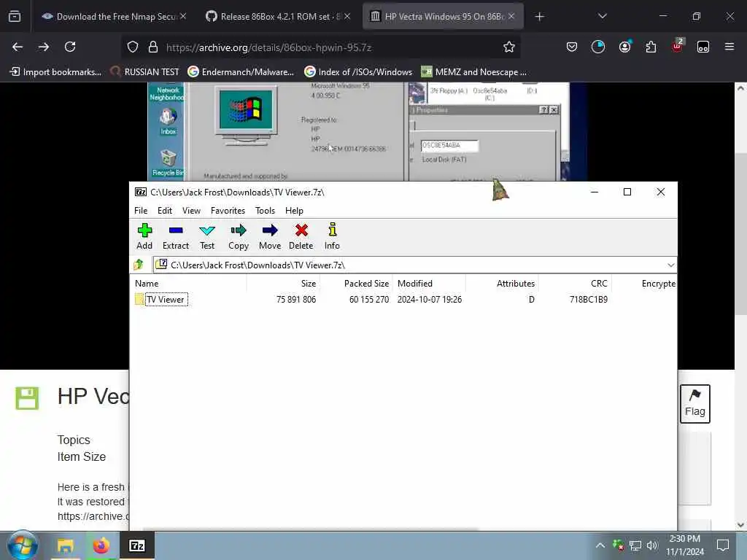The height and width of the screenshot is (560, 747).
Task: Open the MEMZ and Noescape bookmark
Action: (474, 72)
